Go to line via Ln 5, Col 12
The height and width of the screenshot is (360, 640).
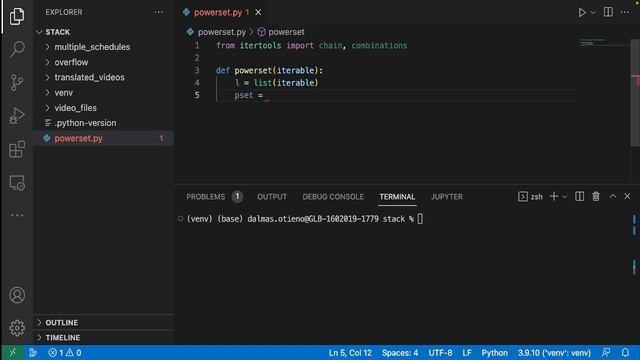pos(350,353)
